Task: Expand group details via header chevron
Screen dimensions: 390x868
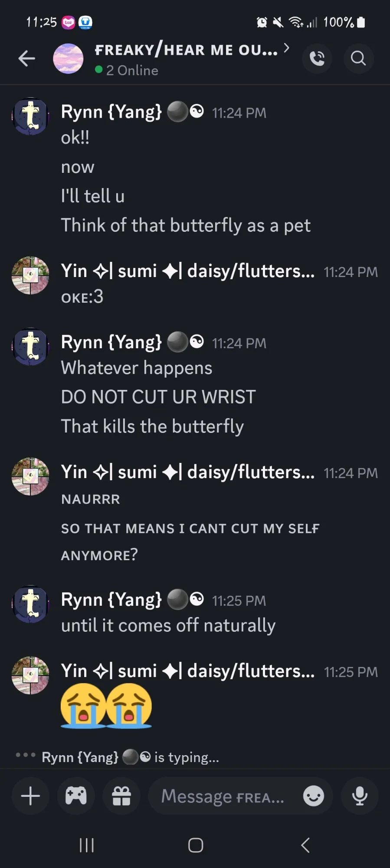Action: coord(286,48)
